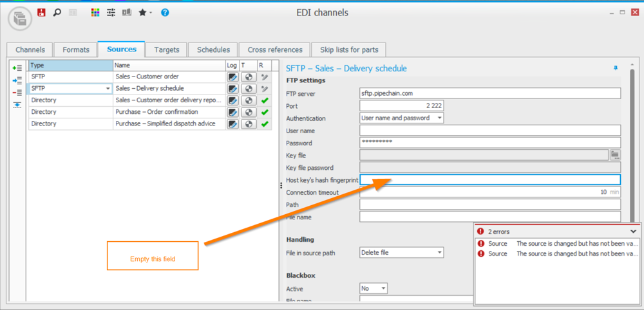
Task: Sort by Type column header
Action: click(71, 65)
